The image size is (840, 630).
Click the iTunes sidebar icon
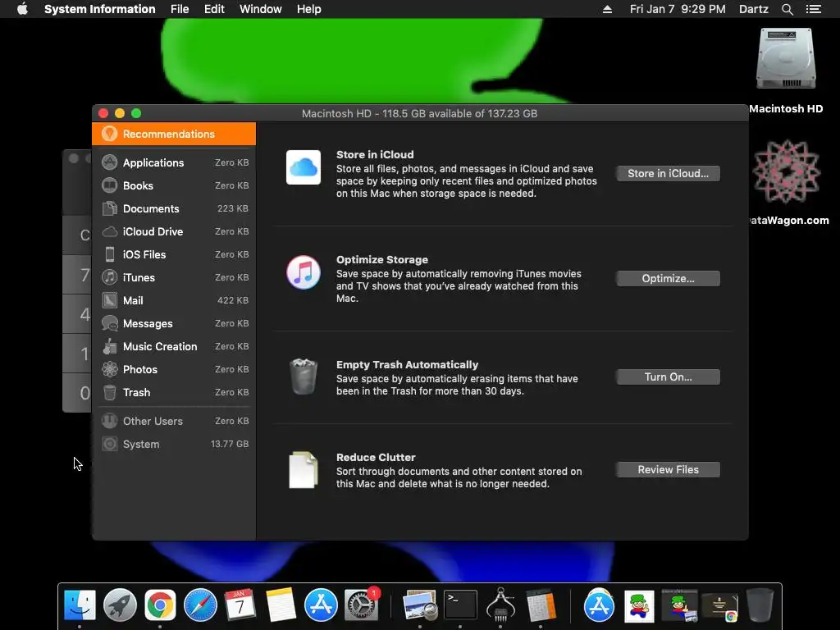(110, 277)
